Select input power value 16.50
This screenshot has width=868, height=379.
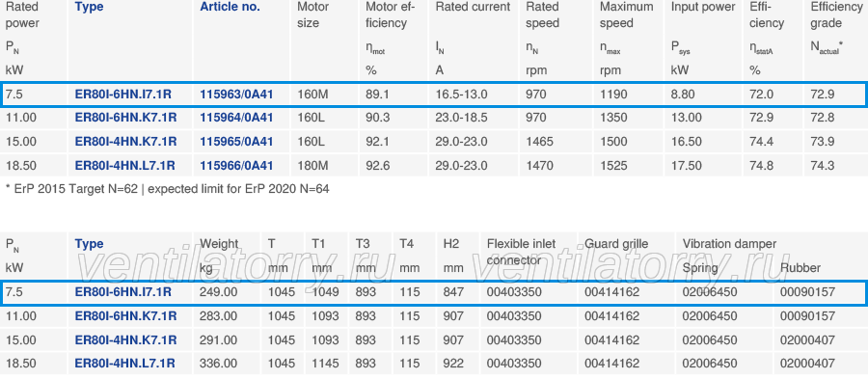click(687, 142)
